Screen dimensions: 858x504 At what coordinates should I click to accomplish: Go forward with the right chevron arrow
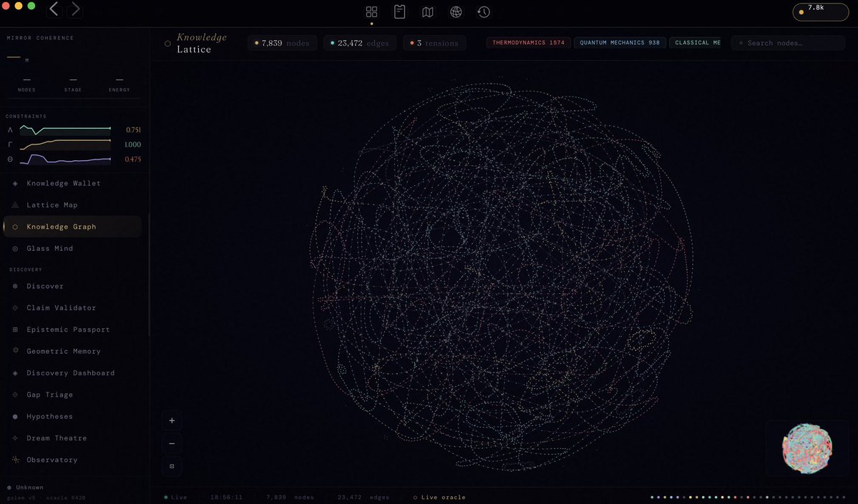(x=76, y=9)
